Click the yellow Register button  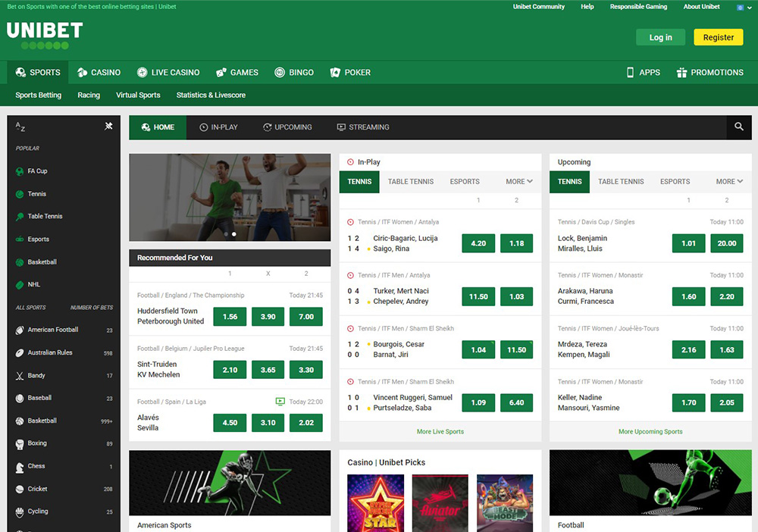[719, 37]
